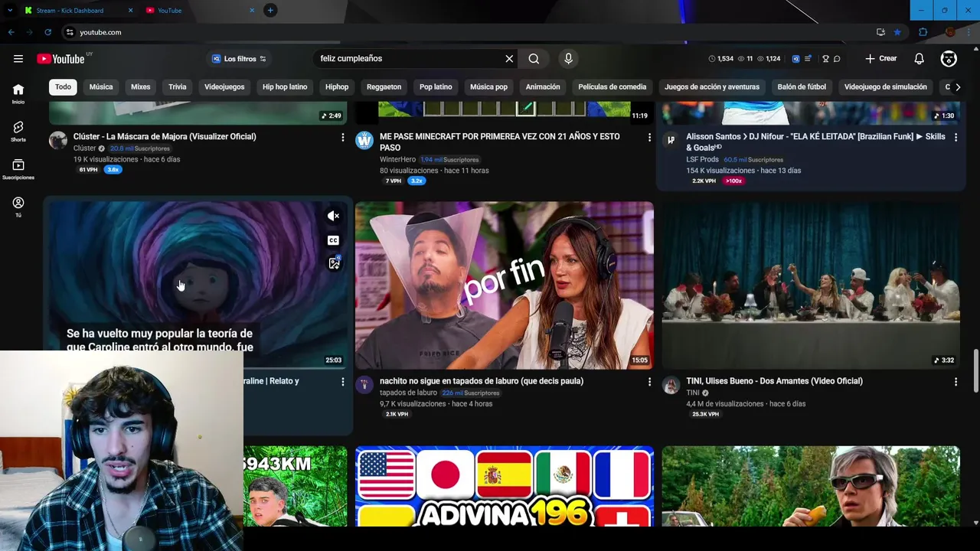Unmute the Coraline preview video
The image size is (980, 551).
(x=333, y=217)
